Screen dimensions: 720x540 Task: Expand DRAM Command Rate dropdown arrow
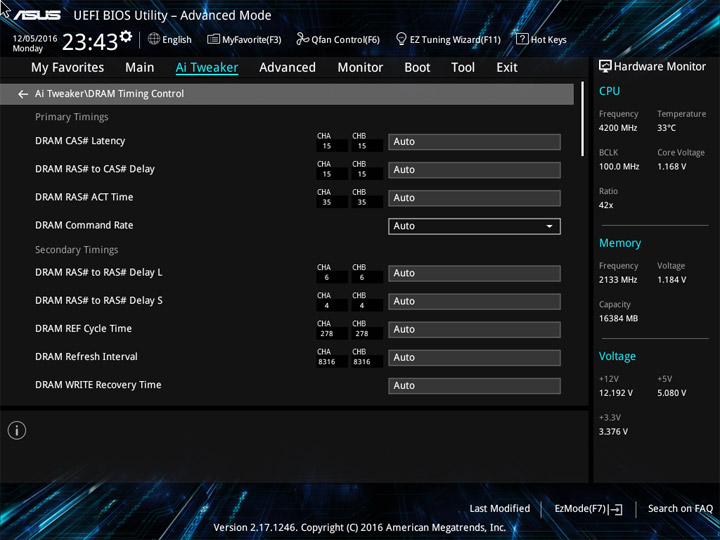(x=549, y=226)
